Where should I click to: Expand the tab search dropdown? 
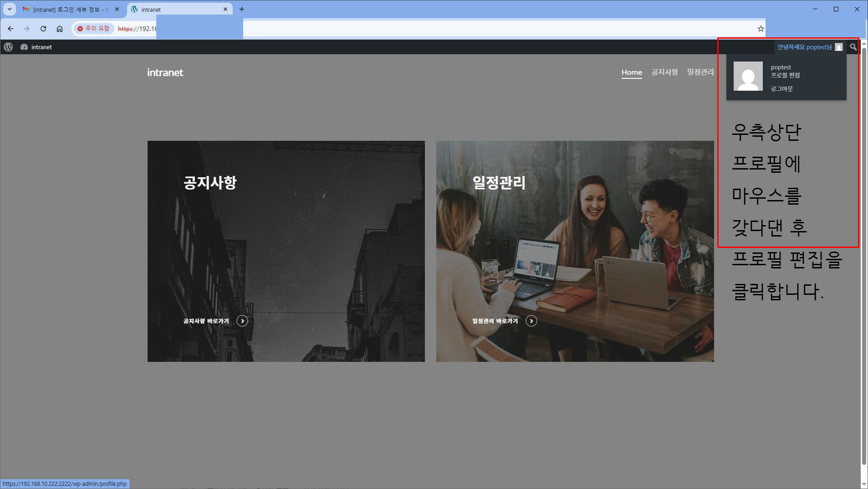9,9
